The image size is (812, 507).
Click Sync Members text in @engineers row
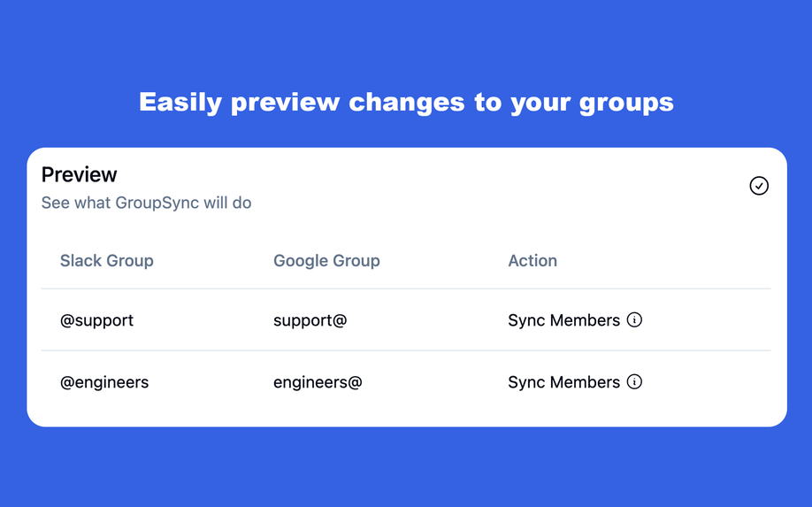pos(564,382)
